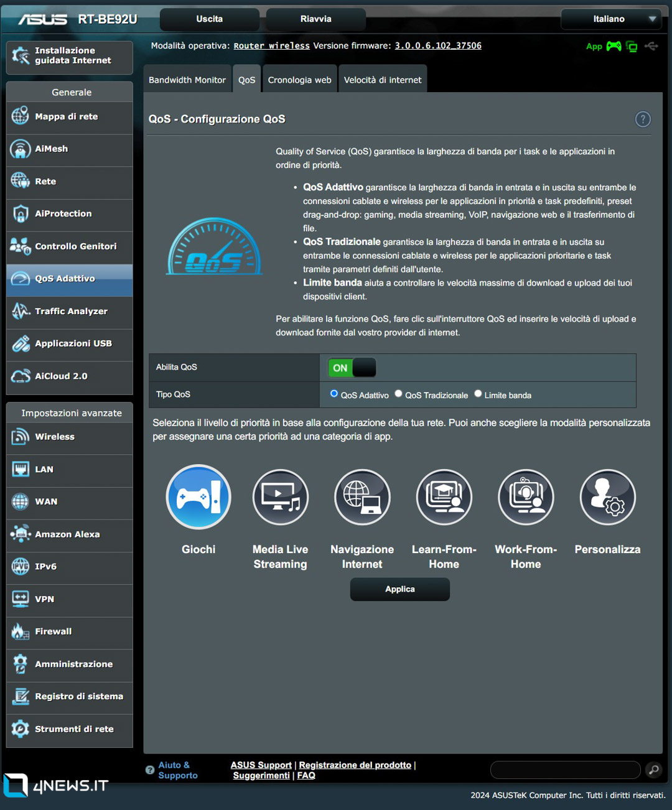Screen dimensions: 672x810
Task: Open firmware version 3.0.0.6.102_37506 link
Action: (x=438, y=46)
